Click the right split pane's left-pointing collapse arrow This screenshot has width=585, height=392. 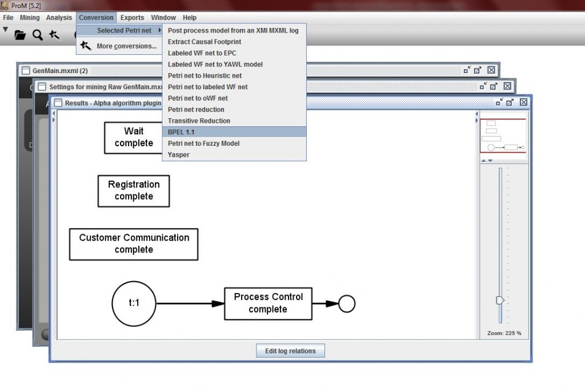click(x=476, y=114)
